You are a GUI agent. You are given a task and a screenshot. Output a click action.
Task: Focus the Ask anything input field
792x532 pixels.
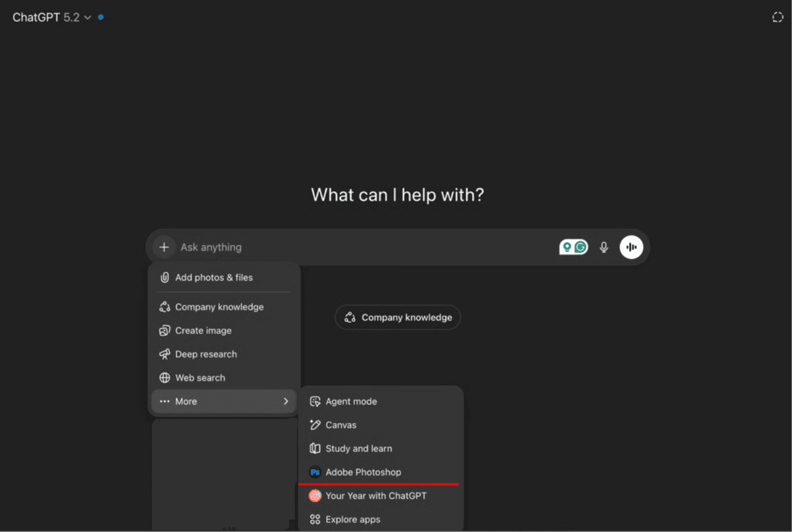click(365, 247)
